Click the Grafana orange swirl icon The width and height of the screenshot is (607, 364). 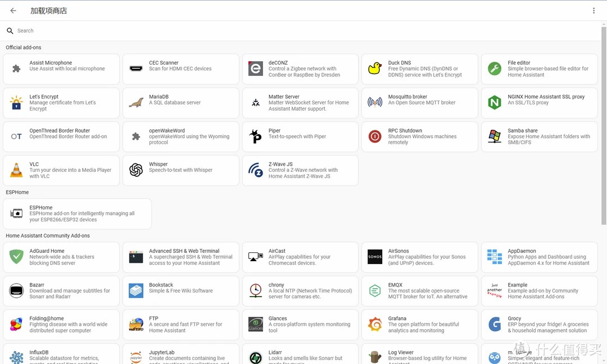tap(375, 325)
